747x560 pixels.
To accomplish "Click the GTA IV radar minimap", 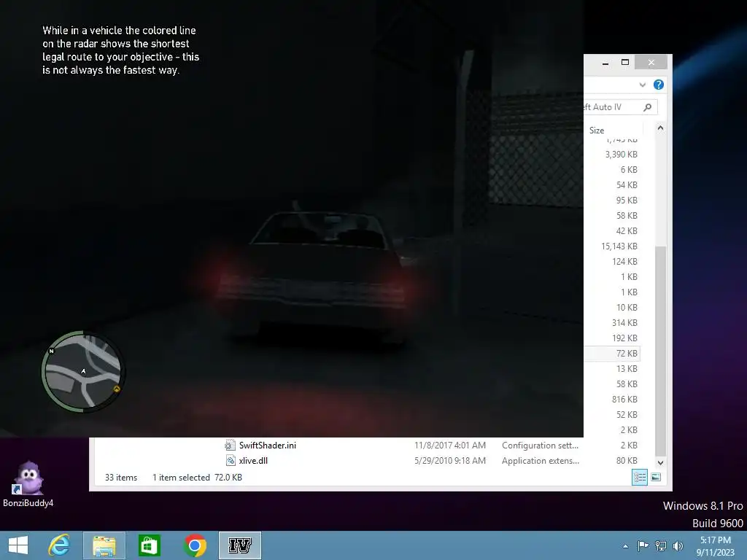I will click(83, 371).
